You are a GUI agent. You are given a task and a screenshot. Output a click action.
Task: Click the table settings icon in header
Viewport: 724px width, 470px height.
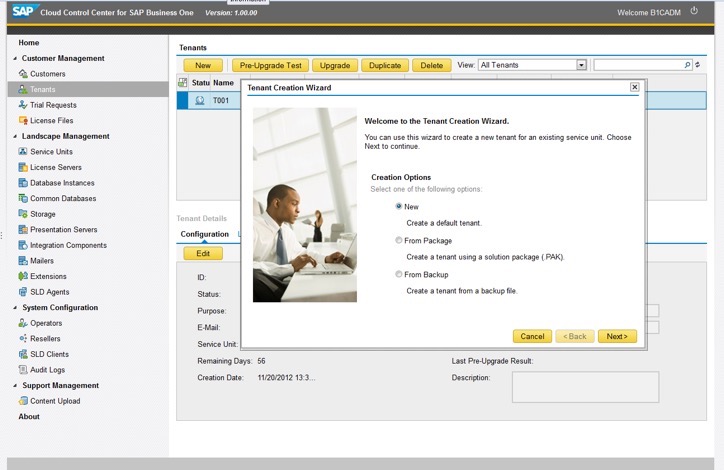click(x=182, y=83)
